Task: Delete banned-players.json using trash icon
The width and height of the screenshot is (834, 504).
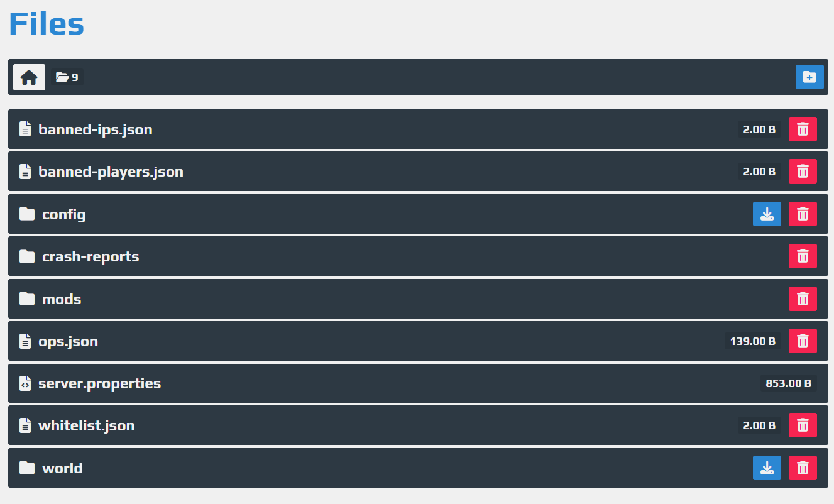Action: (803, 172)
